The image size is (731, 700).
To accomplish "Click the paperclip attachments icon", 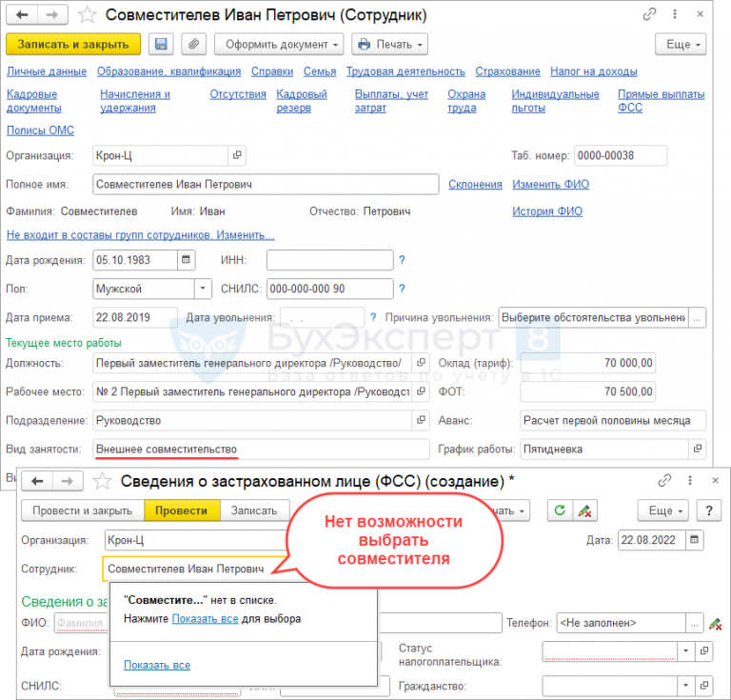I will click(x=193, y=45).
